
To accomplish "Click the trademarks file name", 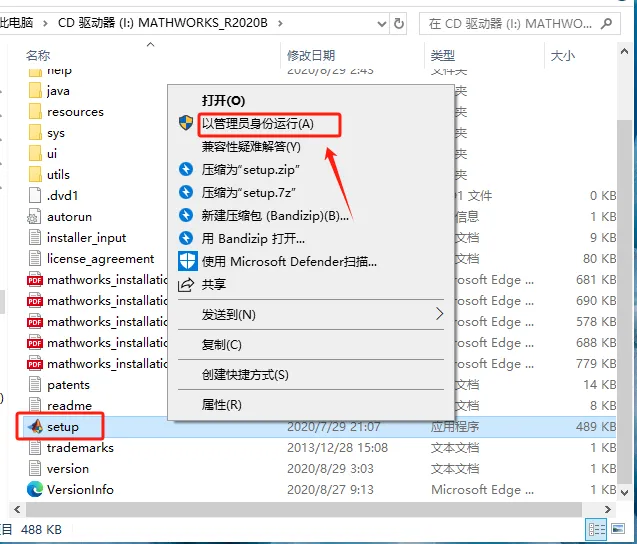I will click(x=80, y=447).
